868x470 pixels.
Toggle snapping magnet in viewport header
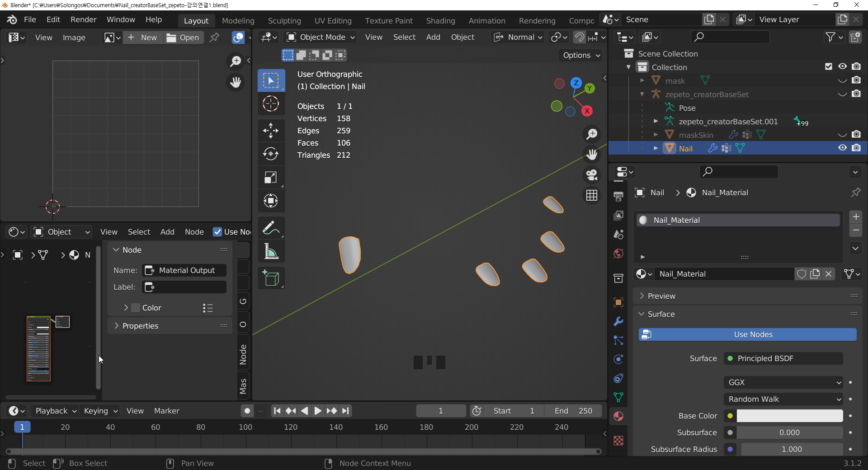[x=580, y=37]
